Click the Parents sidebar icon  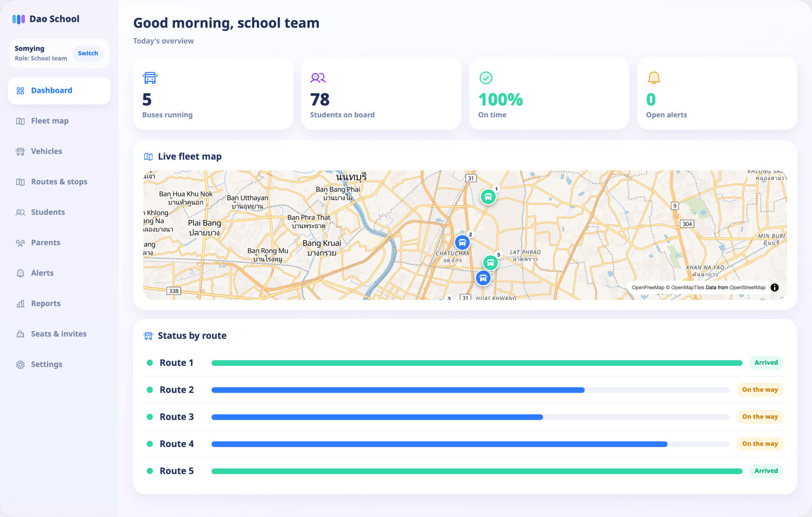coord(20,243)
